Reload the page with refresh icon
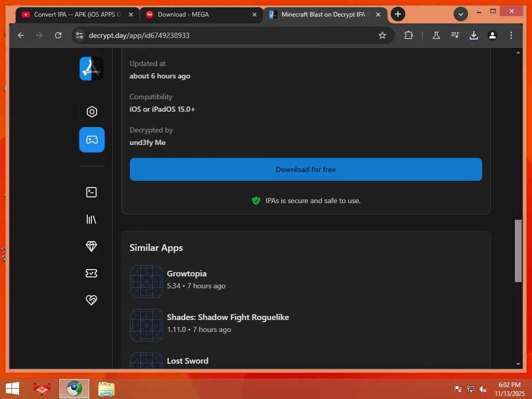The width and height of the screenshot is (532, 399). pos(58,35)
